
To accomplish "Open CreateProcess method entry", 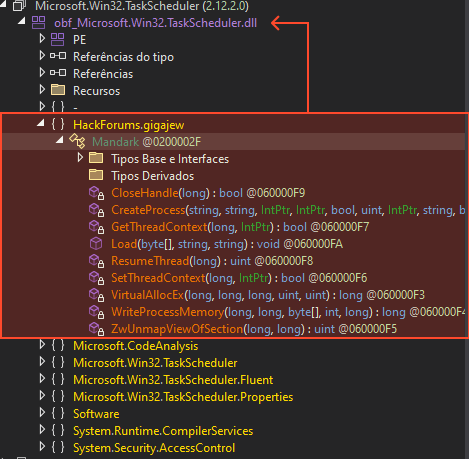I will click(288, 210).
